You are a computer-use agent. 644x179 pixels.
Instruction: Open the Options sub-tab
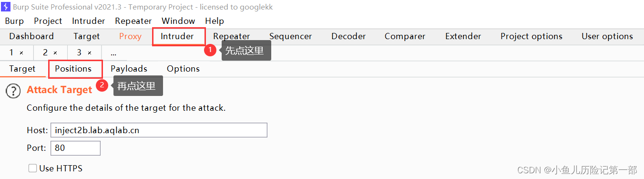pyautogui.click(x=184, y=69)
